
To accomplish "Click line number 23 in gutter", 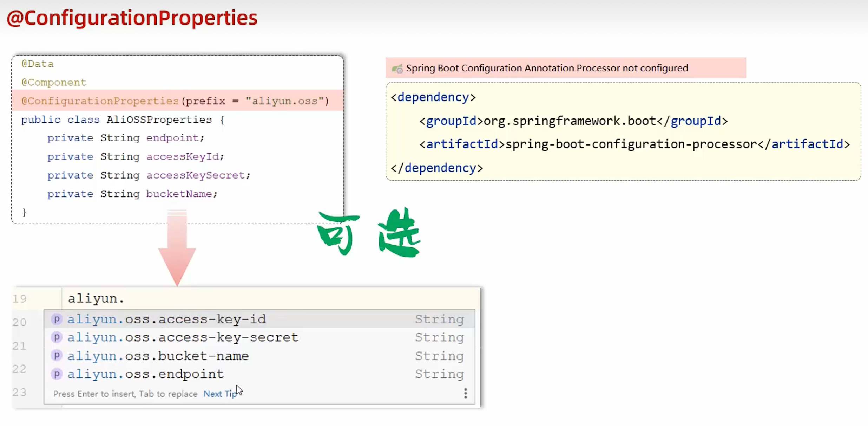I will 20,392.
